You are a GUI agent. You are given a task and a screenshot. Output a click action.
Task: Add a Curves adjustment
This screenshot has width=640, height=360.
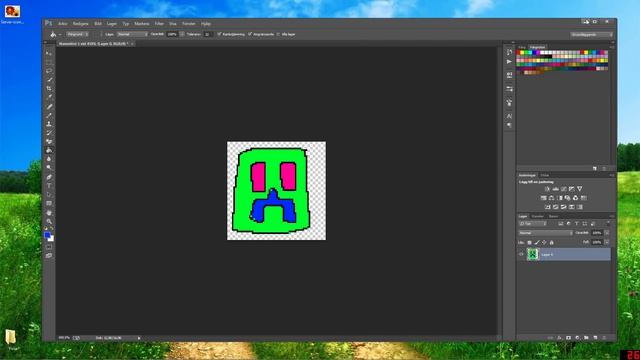click(563, 189)
